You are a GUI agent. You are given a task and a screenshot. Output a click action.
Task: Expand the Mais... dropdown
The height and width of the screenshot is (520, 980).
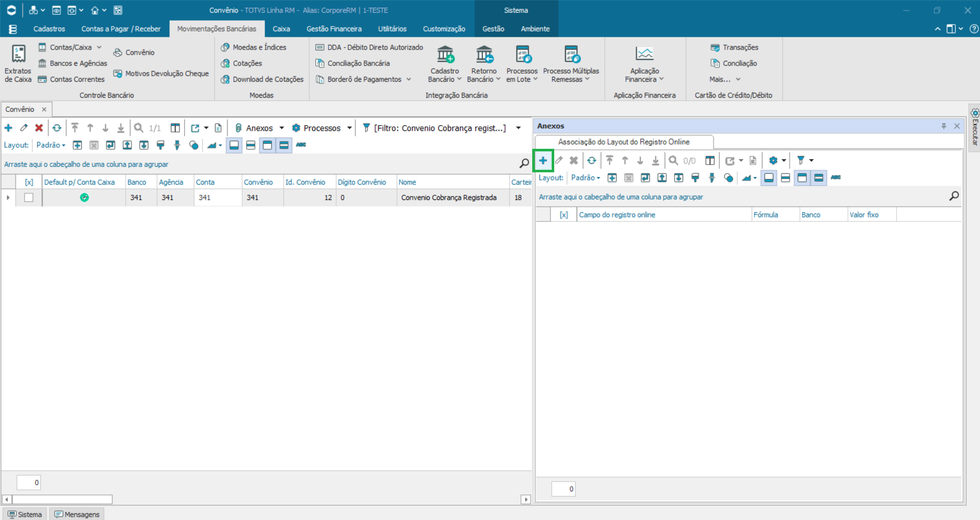click(725, 79)
